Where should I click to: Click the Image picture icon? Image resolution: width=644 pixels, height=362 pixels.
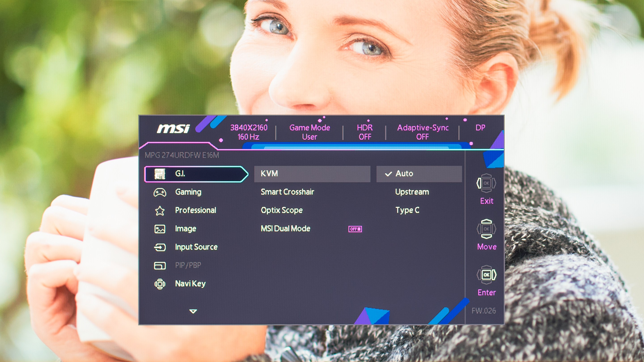point(160,229)
